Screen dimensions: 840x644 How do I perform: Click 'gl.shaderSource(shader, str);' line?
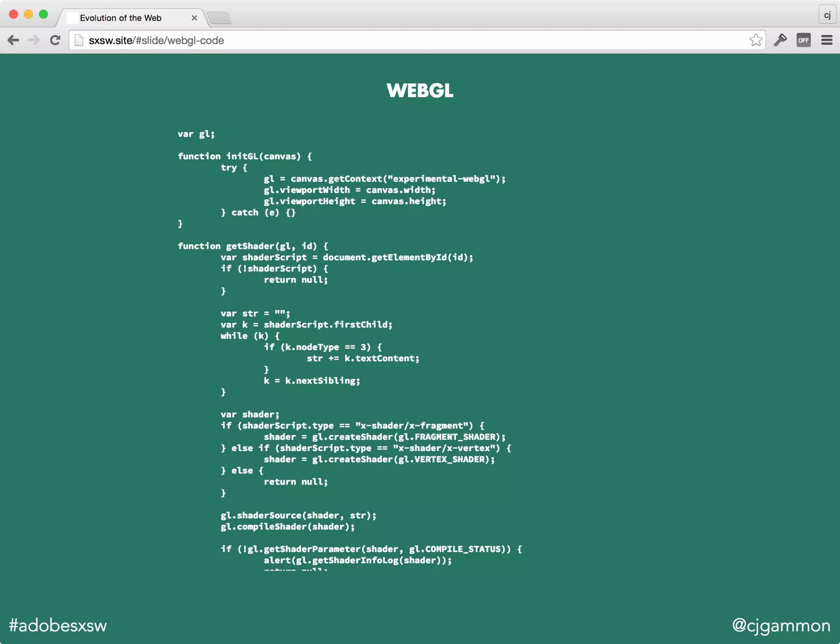pos(299,516)
